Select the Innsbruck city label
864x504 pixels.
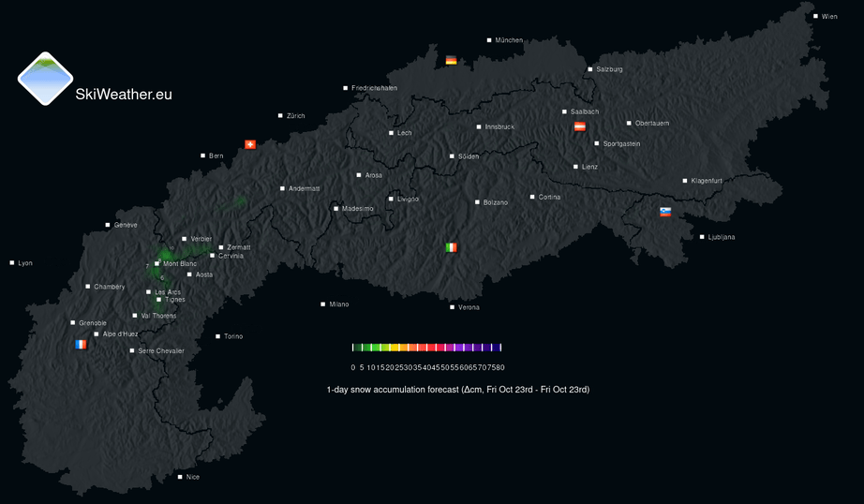coord(499,126)
